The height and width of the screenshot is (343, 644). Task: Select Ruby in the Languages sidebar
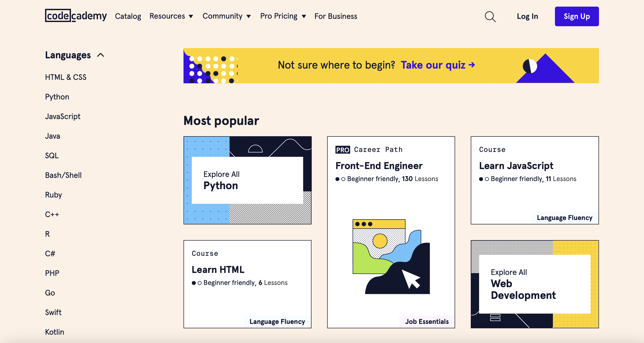pos(54,195)
